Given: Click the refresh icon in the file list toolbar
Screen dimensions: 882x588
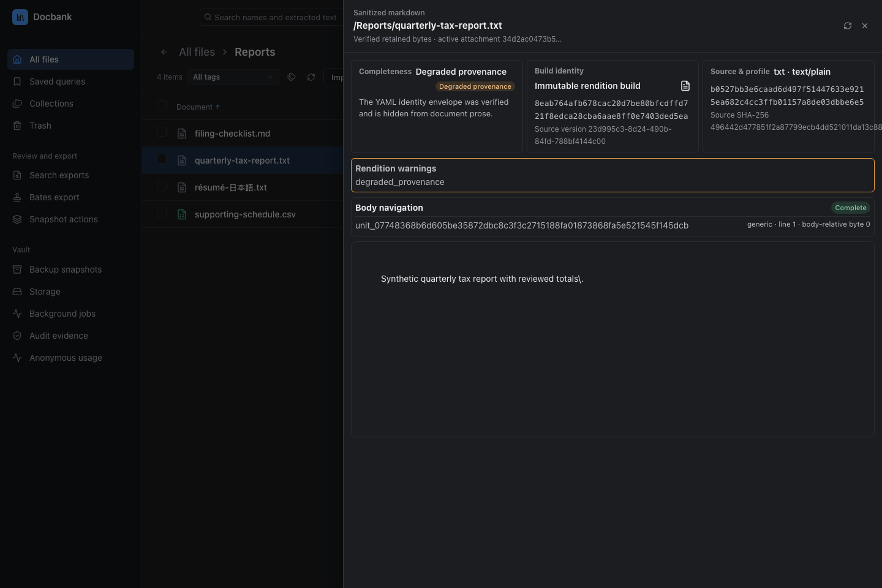Looking at the screenshot, I should pos(311,77).
